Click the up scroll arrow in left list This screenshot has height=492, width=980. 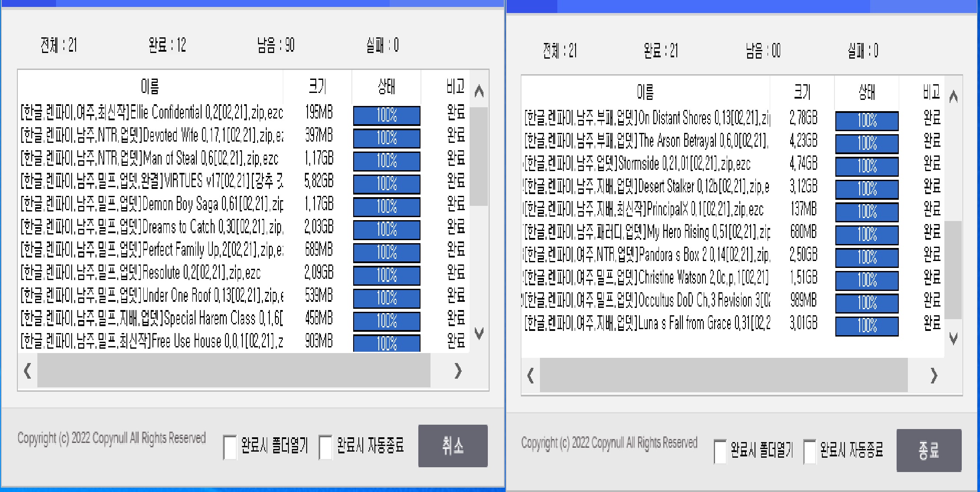479,91
